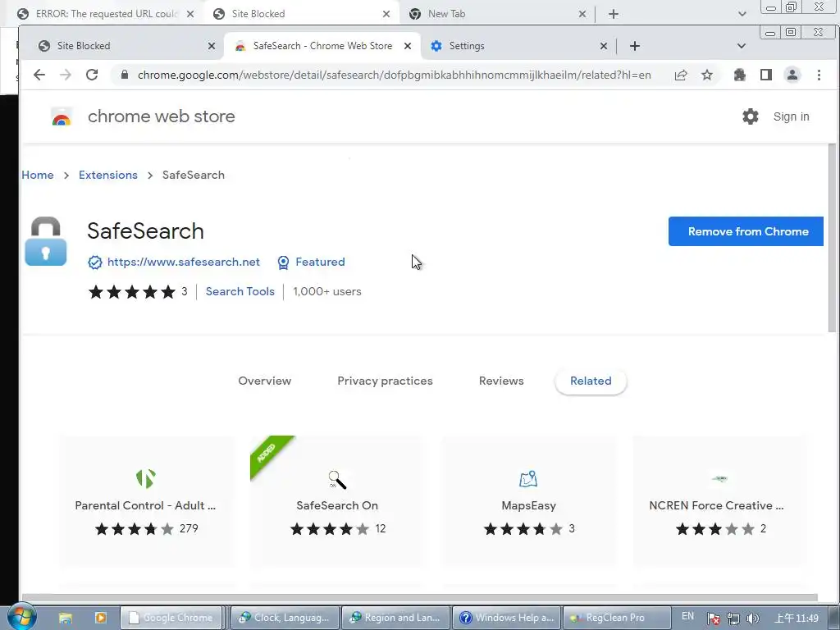
Task: Click the forward navigation arrow
Action: tap(66, 75)
